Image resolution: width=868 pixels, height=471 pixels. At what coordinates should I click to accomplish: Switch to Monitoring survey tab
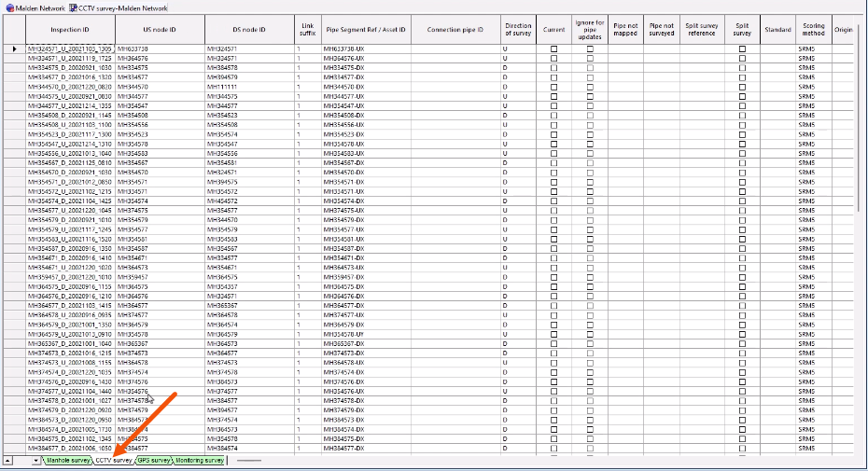point(199,460)
